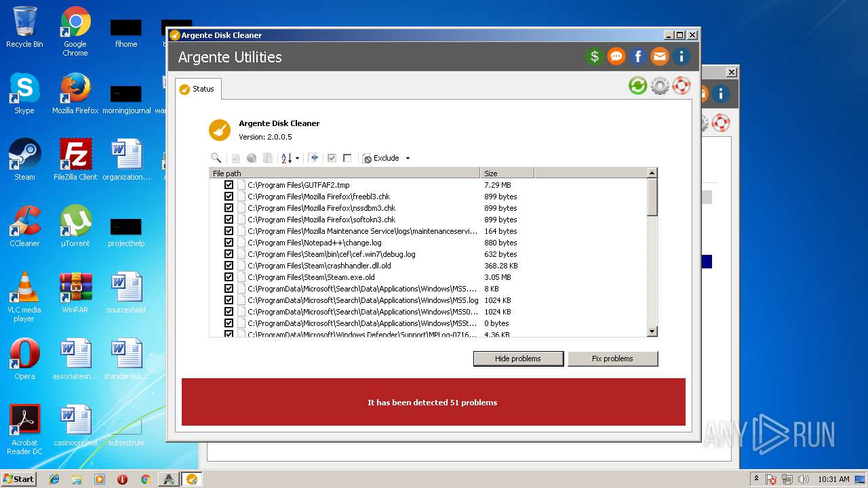Click the file list vertical scrollbar thumb
Viewport: 868px width, 488px height.
[x=652, y=197]
